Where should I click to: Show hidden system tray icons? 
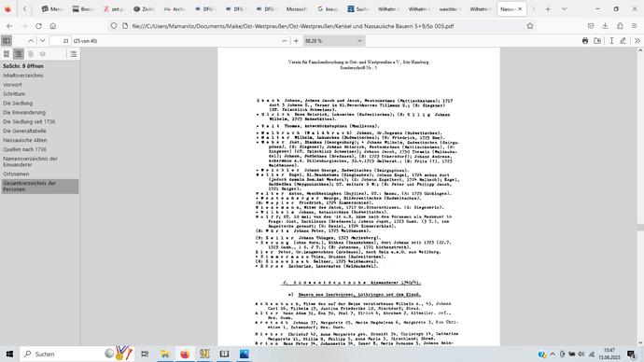click(553, 354)
